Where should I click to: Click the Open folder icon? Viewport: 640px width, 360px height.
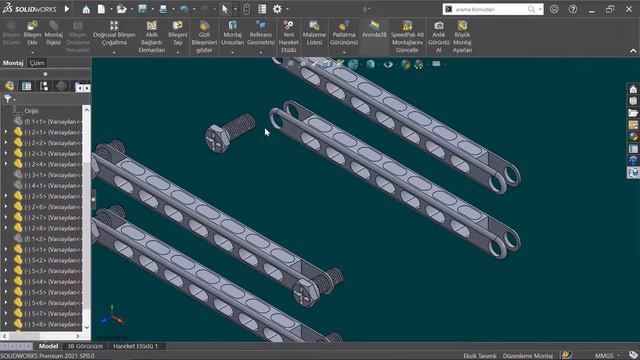pos(121,9)
